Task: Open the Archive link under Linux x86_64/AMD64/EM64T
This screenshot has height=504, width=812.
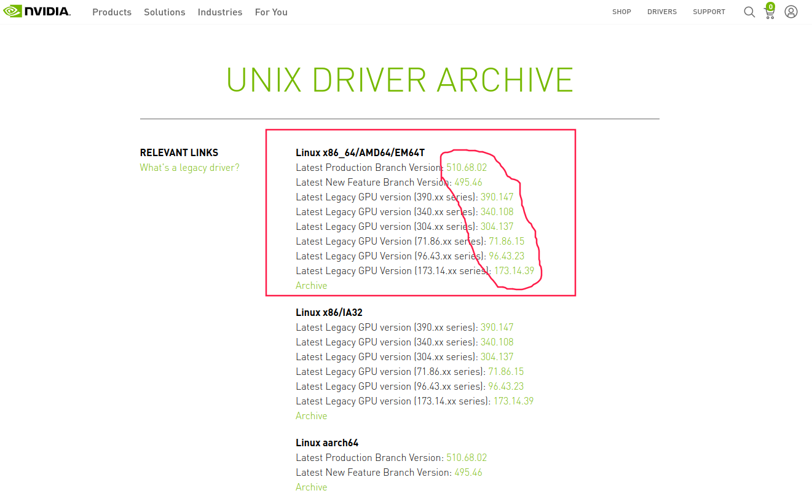Action: [x=312, y=286]
